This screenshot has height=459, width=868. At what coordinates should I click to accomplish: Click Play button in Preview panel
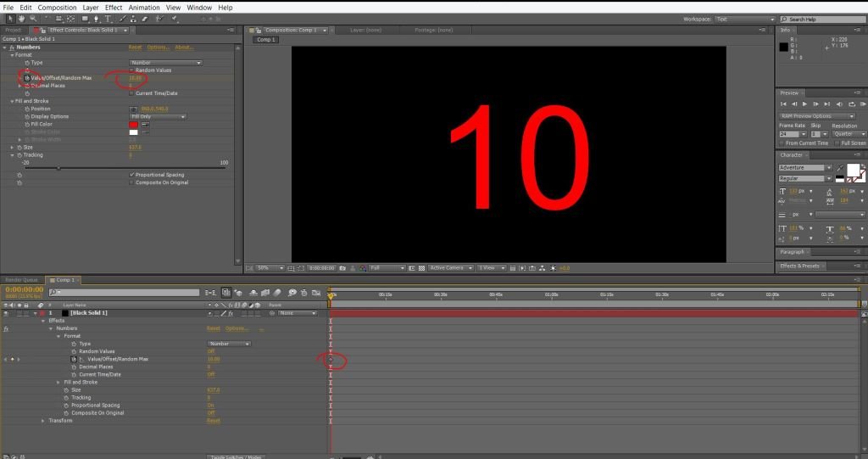tap(804, 104)
